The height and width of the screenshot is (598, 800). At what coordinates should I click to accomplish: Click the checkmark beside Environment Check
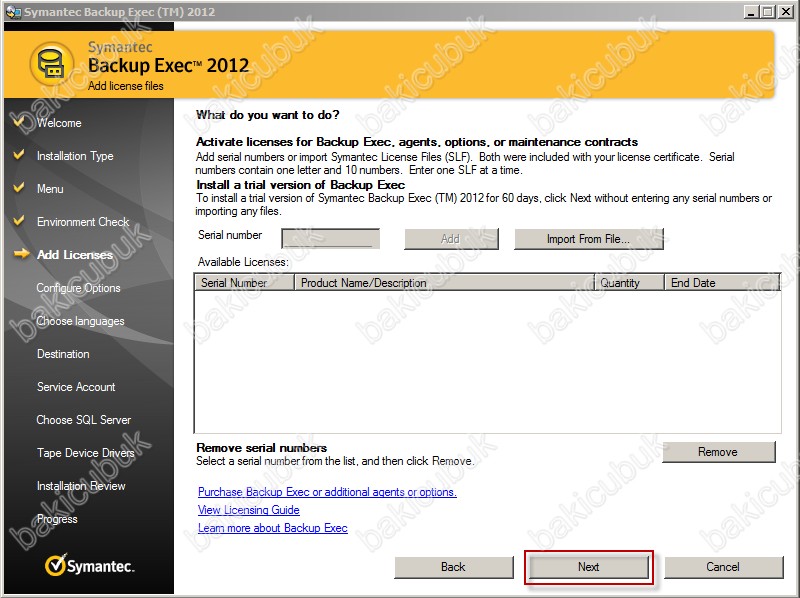19,220
